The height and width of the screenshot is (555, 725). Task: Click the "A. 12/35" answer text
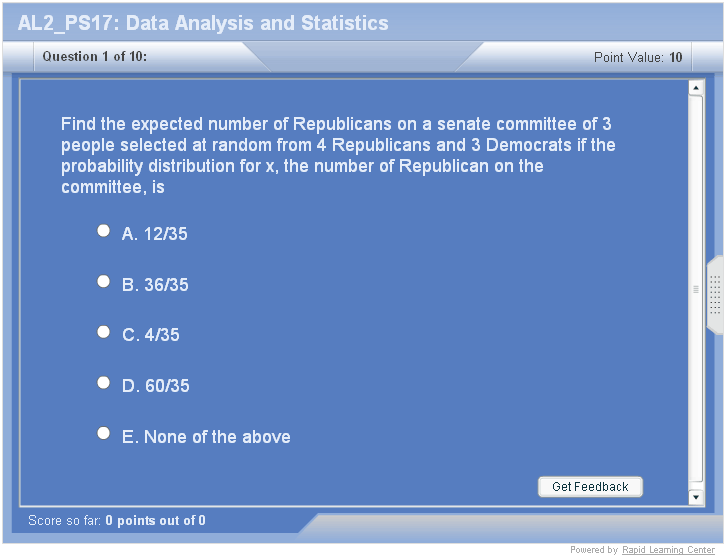coord(154,234)
